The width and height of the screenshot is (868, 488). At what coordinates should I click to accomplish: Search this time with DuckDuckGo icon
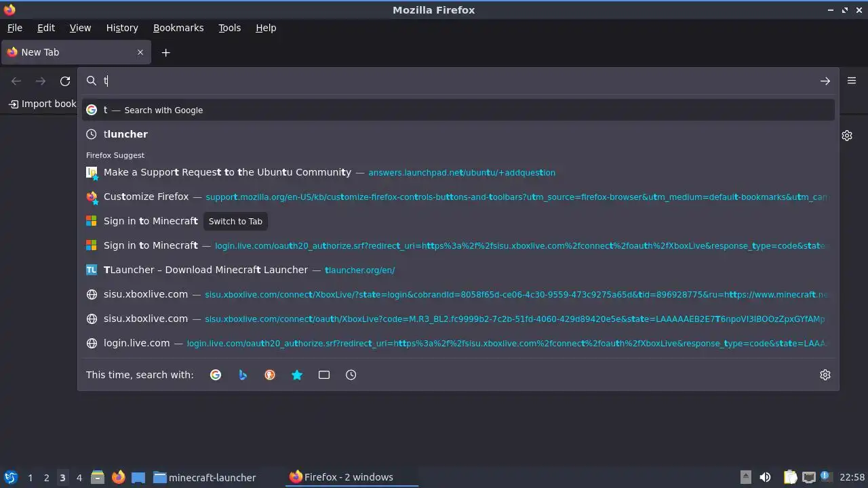[x=270, y=375]
